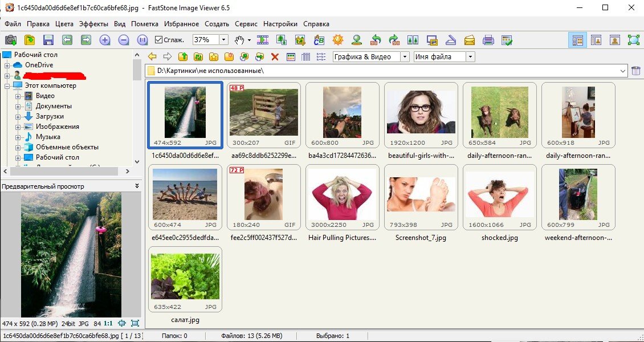The image size is (644, 342).
Task: Click the 1:1 actual size toolbar icon
Action: pyautogui.click(x=142, y=40)
